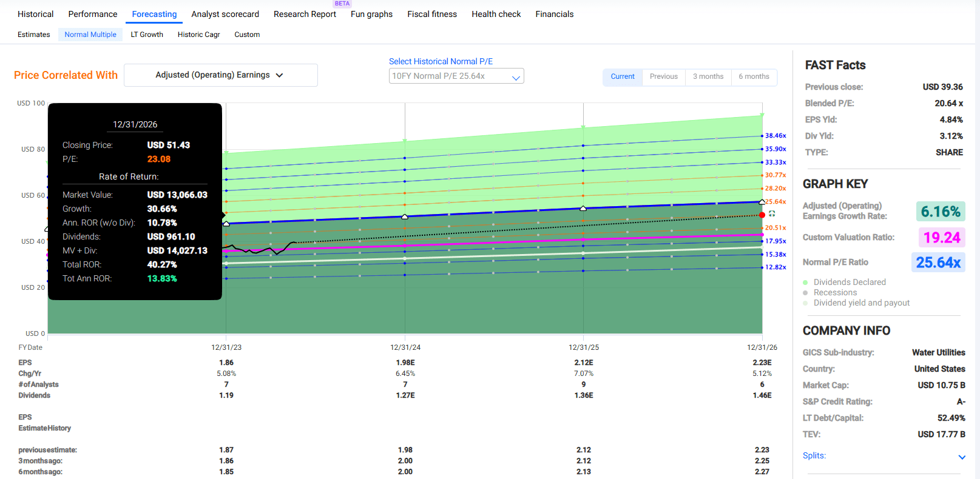980x479 pixels.
Task: Click the 12.82x P/E line endpoint
Action: [762, 267]
